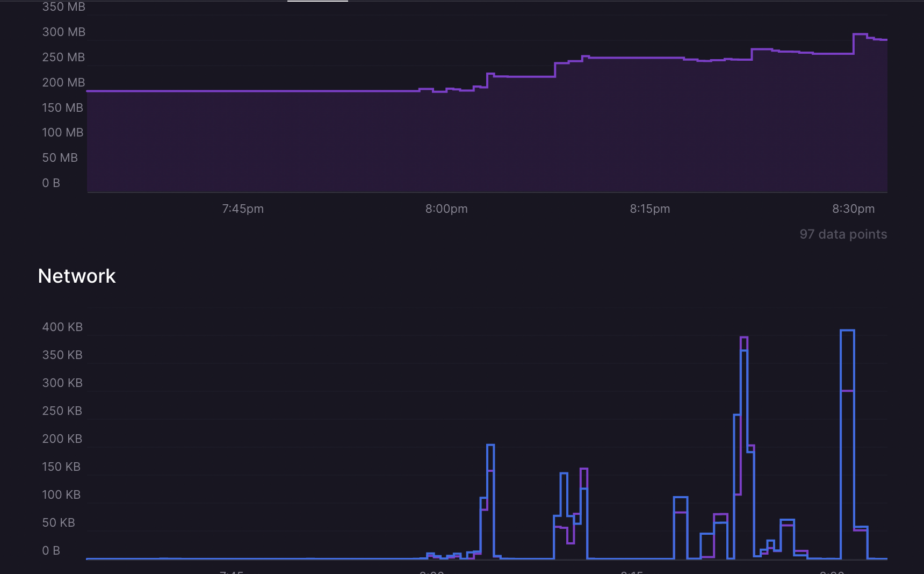Image resolution: width=924 pixels, height=574 pixels.
Task: Select the 150 KB blue spike near 8:08pm
Action: (x=563, y=474)
